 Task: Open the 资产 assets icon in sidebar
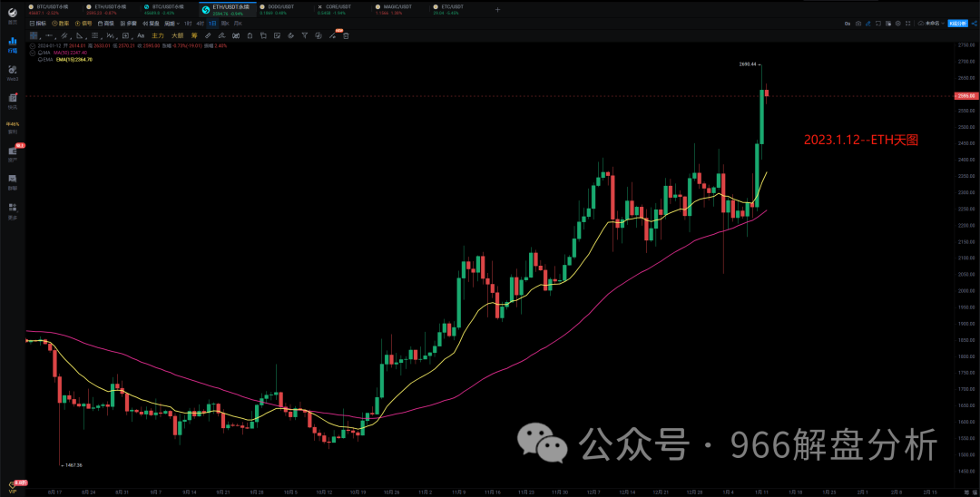point(13,153)
